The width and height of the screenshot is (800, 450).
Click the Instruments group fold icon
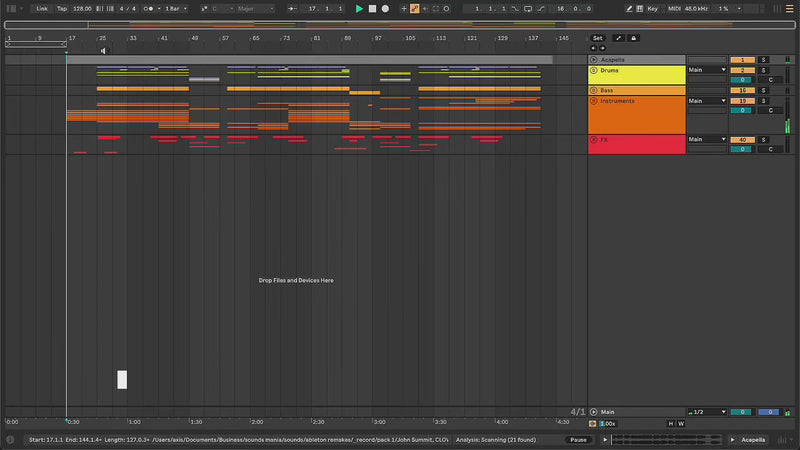[x=593, y=101]
